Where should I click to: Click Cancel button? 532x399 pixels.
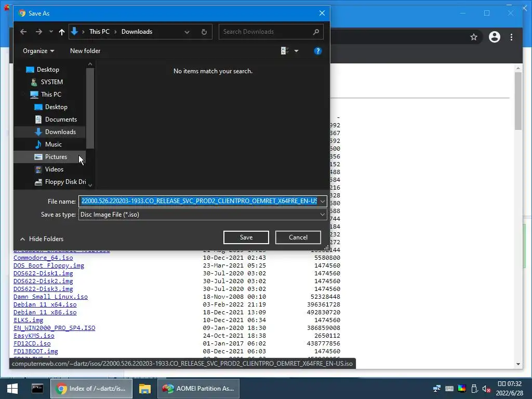(298, 237)
